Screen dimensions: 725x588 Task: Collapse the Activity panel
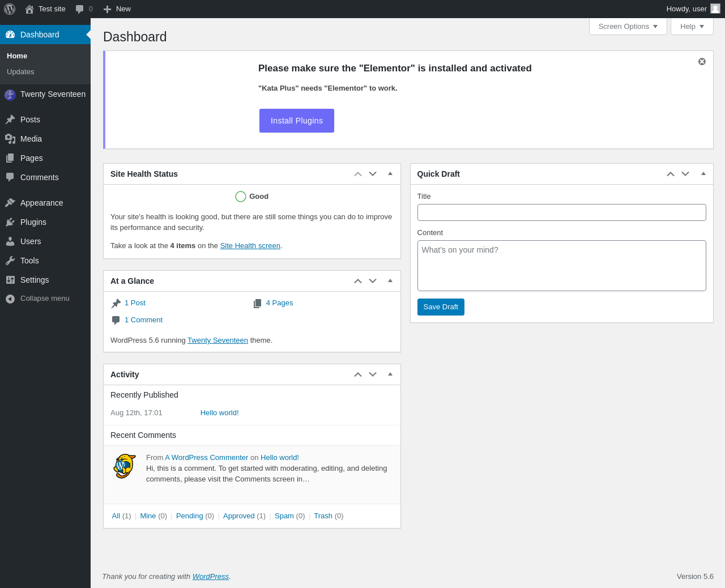point(390,374)
